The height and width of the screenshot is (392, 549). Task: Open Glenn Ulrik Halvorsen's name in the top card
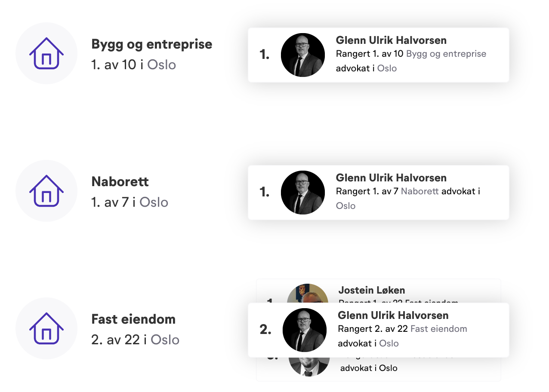click(x=391, y=40)
